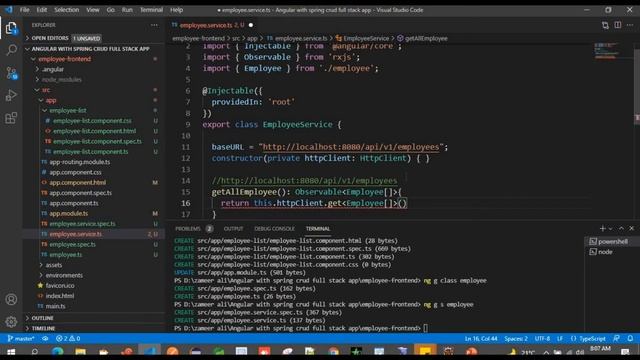
Task: Open the Search view in activity bar
Action: click(x=11, y=50)
